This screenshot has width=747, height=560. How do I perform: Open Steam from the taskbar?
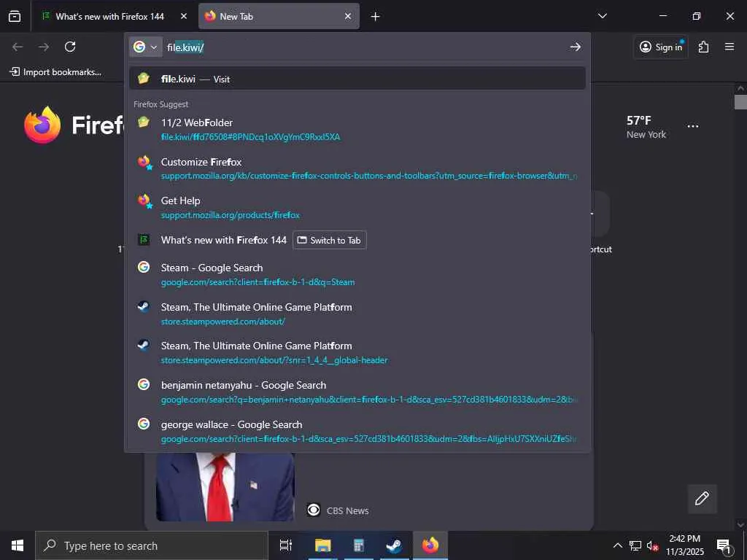pos(394,545)
